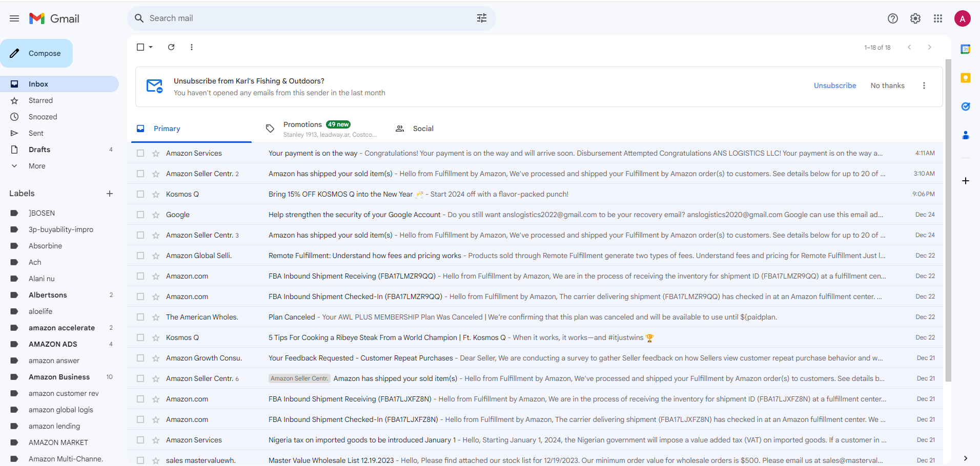Star the Google security email

pos(156,215)
